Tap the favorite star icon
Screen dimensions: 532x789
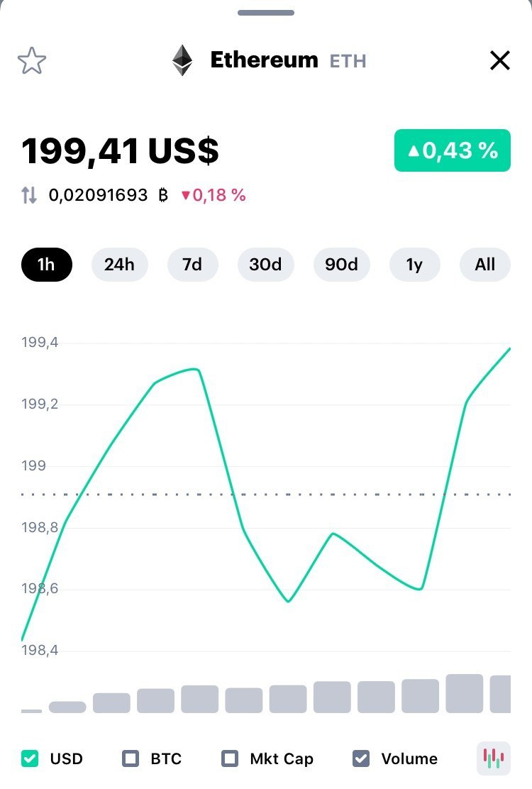tap(32, 62)
